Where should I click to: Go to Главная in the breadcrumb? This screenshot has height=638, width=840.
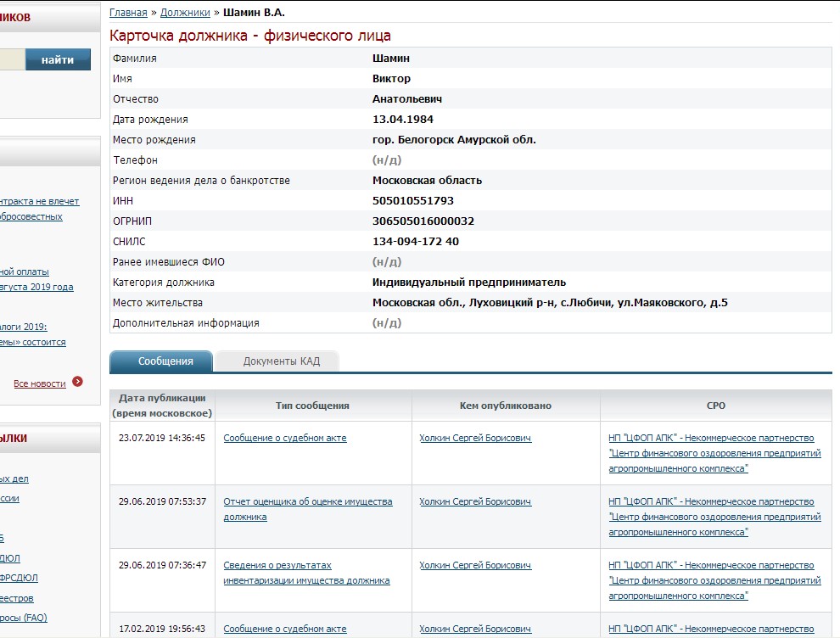coord(128,13)
